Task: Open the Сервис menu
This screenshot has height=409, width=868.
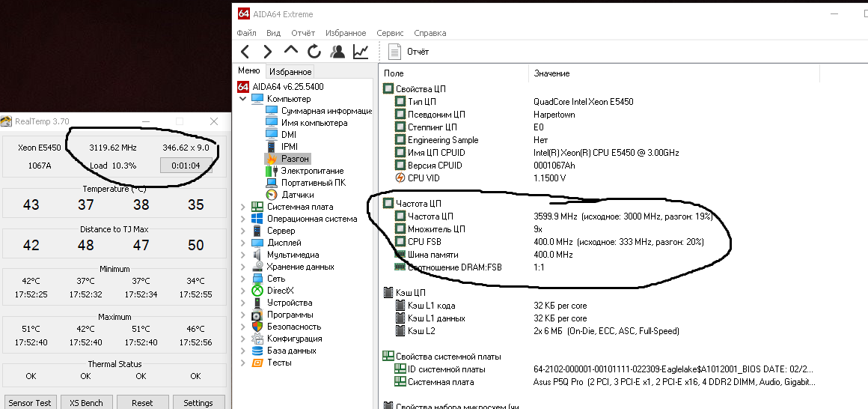Action: pos(390,33)
